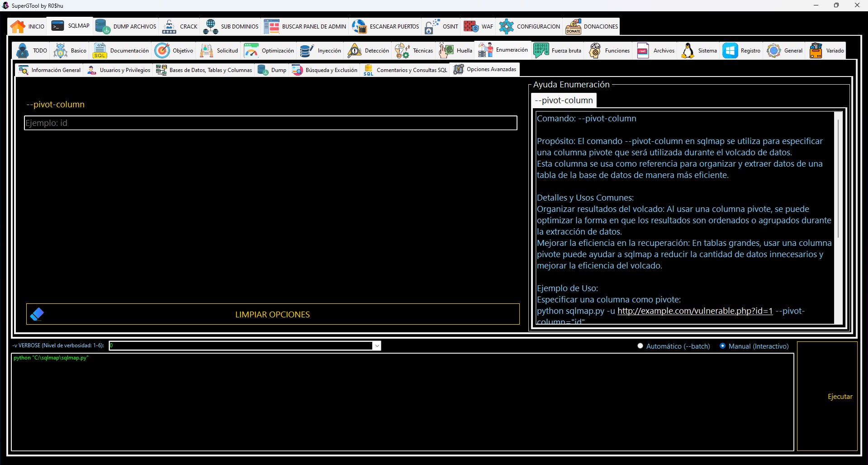Open Búsqueda y Exclusión tab
Viewport: 868px width, 465px height.
[325, 70]
